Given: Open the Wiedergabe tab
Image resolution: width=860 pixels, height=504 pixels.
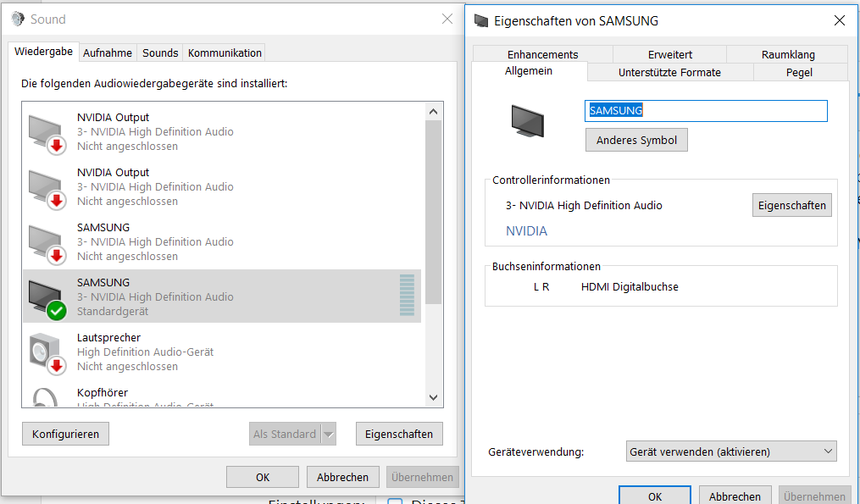Looking at the screenshot, I should (x=43, y=52).
